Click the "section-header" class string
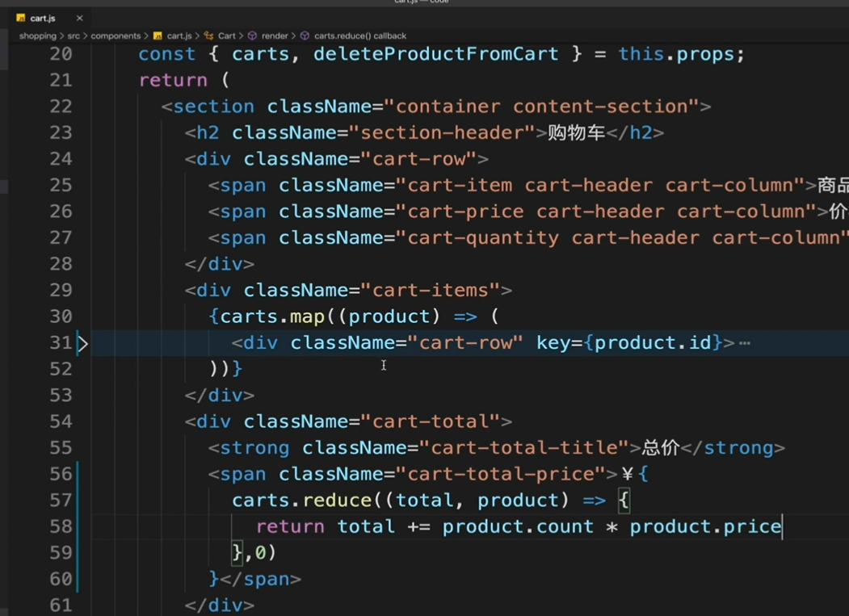 click(x=442, y=133)
